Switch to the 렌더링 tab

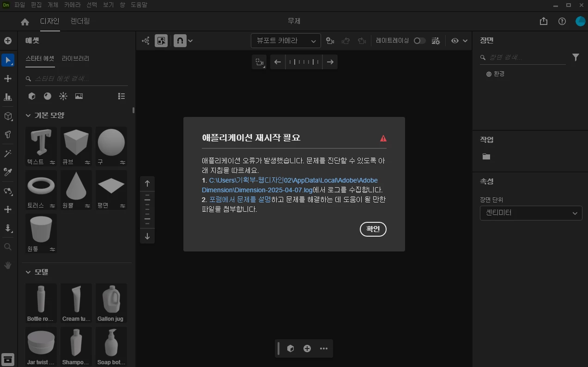pyautogui.click(x=80, y=21)
